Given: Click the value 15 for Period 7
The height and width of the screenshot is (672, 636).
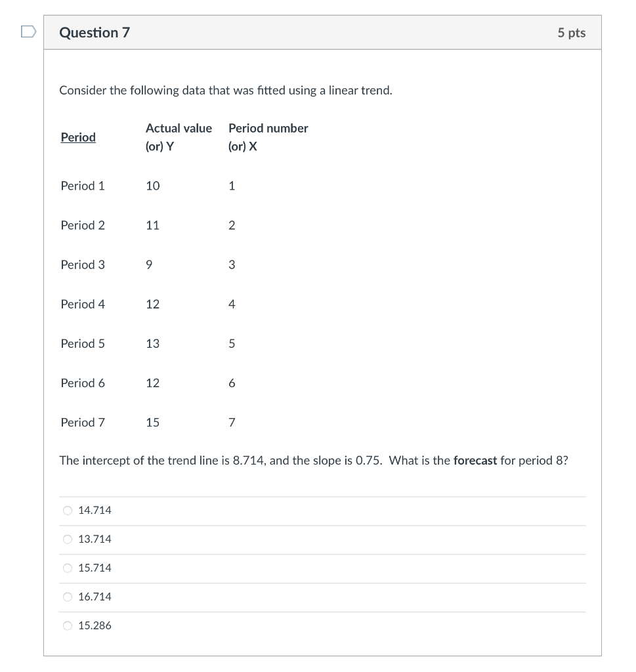Looking at the screenshot, I should pyautogui.click(x=152, y=422).
